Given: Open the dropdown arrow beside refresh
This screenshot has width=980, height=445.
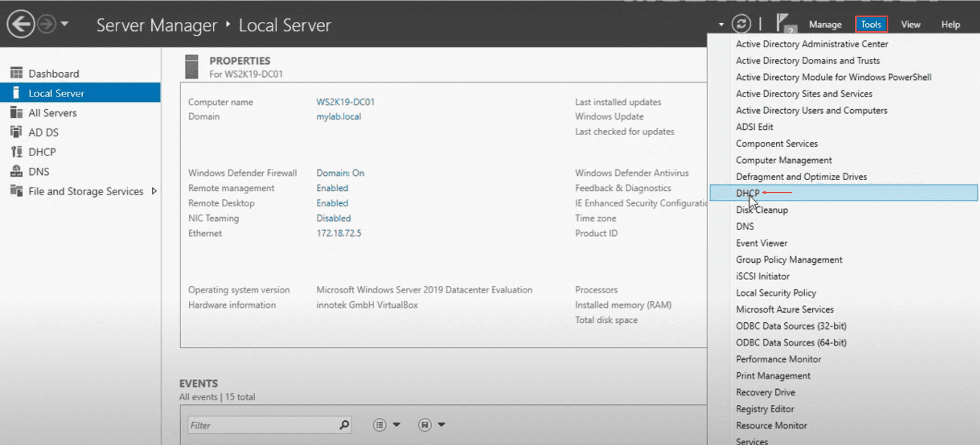Looking at the screenshot, I should [x=721, y=25].
